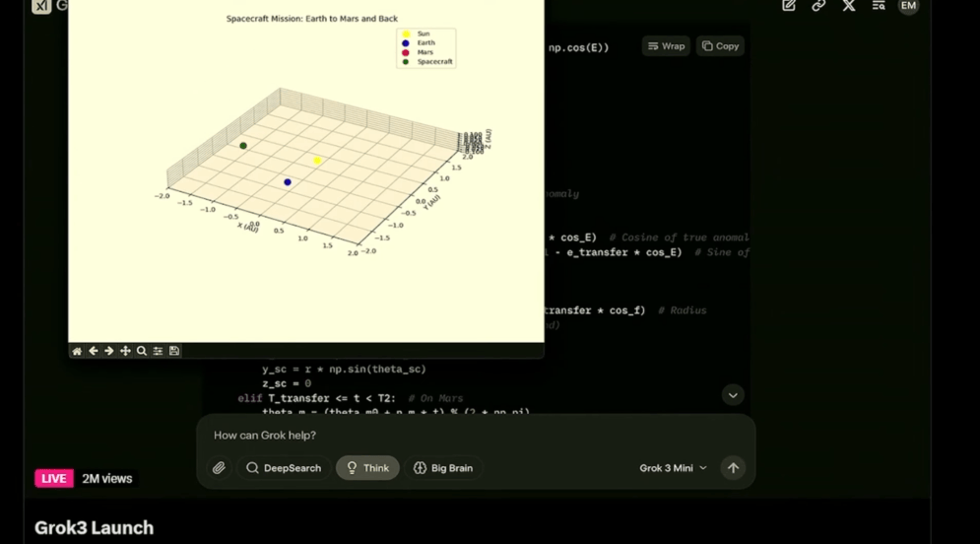The height and width of the screenshot is (544, 980).
Task: Toggle the DeepSearch mode
Action: pyautogui.click(x=284, y=468)
